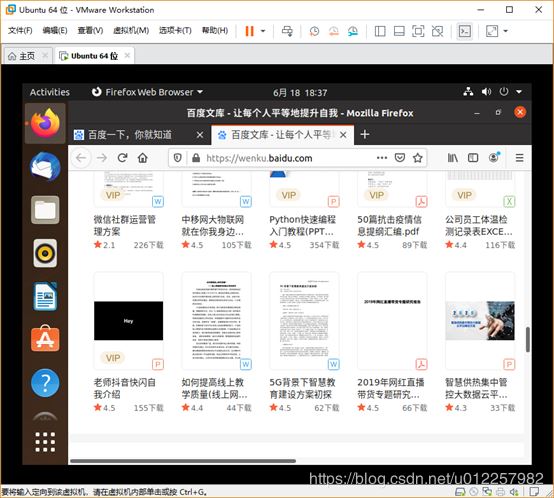This screenshot has height=498, width=554.
Task: Open Ubuntu Software from the dock
Action: (x=45, y=339)
